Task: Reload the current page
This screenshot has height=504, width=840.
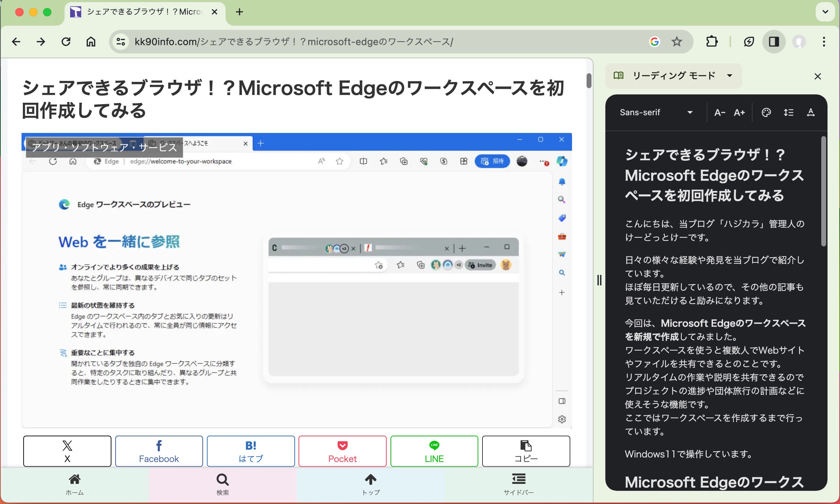Action: (x=66, y=42)
